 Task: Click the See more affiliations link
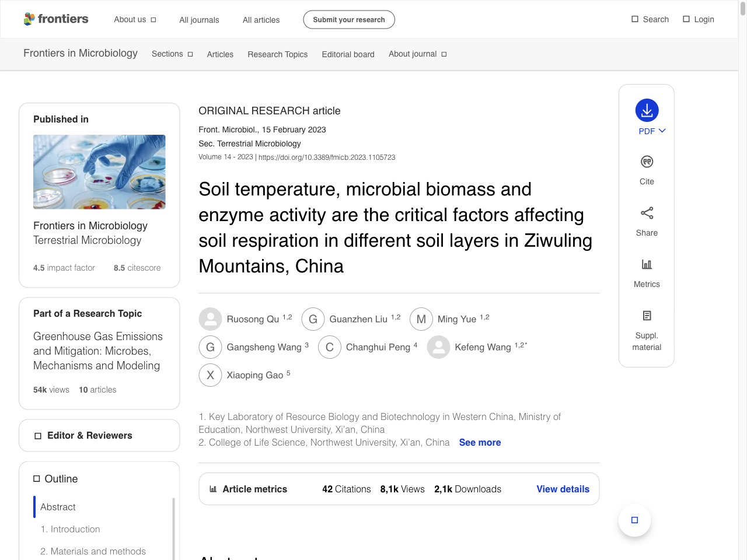click(480, 442)
